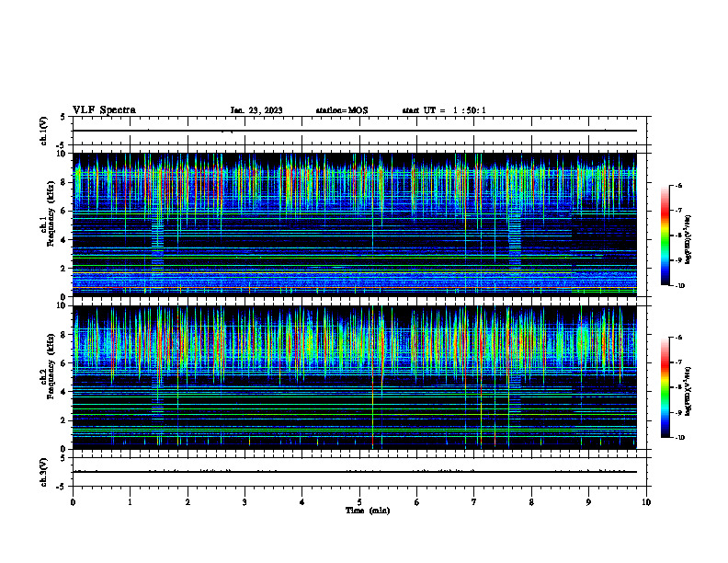Image resolution: width=728 pixels, height=563 pixels.
Task: Click the ch.3 voltage waveform trace line
Action: click(355, 472)
